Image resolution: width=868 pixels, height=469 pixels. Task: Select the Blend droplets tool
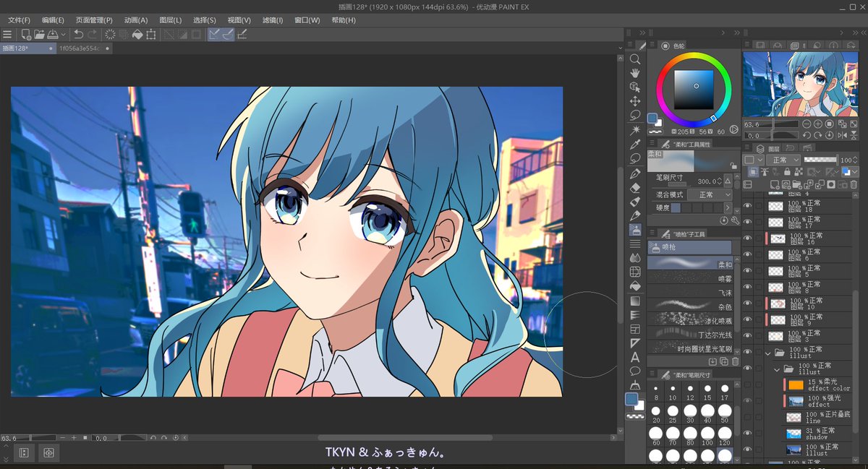(635, 258)
